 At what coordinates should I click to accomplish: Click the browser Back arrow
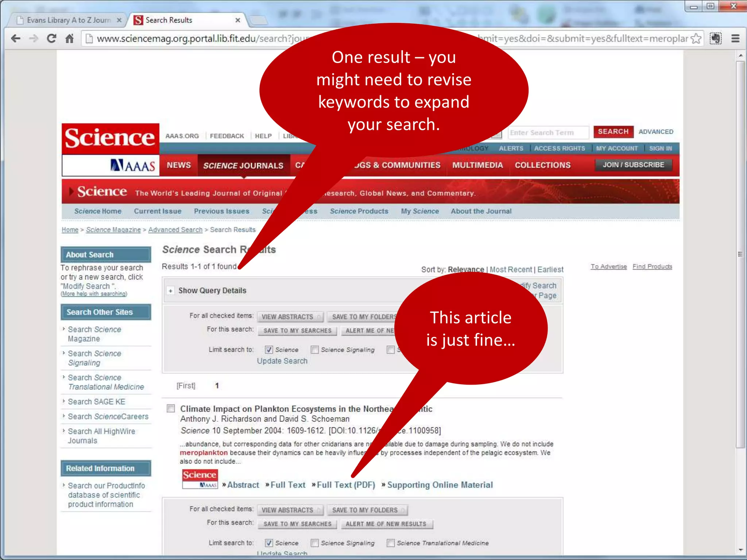tap(16, 38)
